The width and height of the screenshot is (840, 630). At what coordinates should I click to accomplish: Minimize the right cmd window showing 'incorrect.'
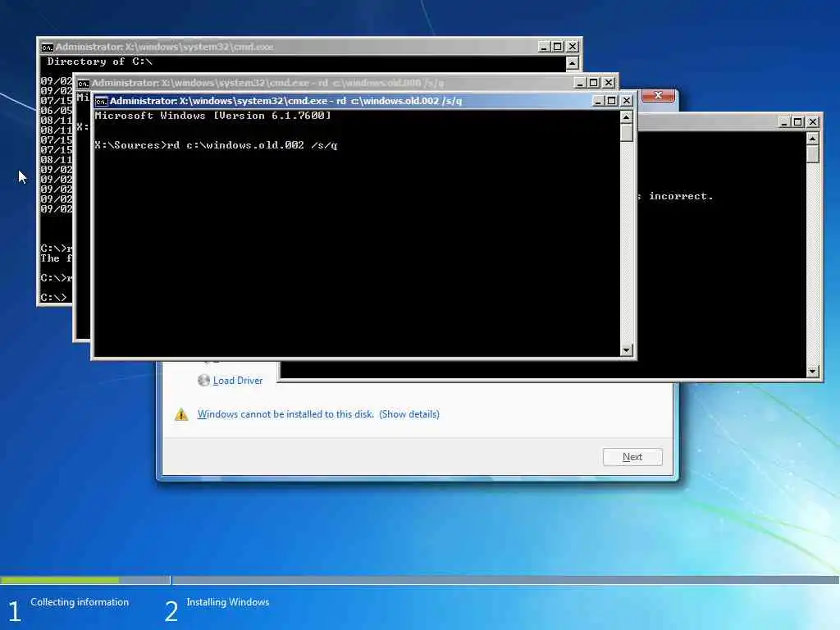(784, 122)
